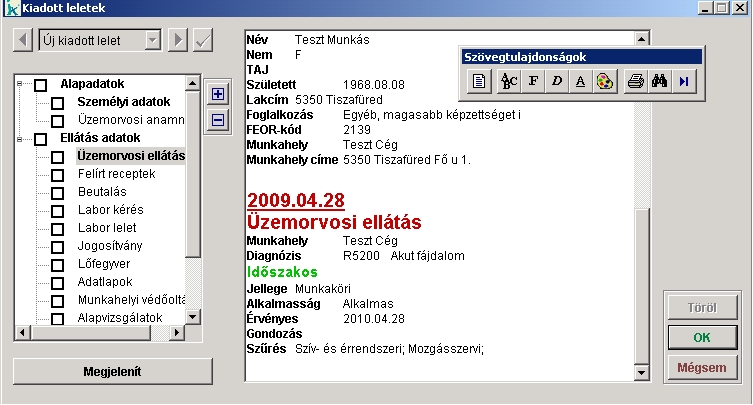Toggle bold F formatting button

[533, 83]
